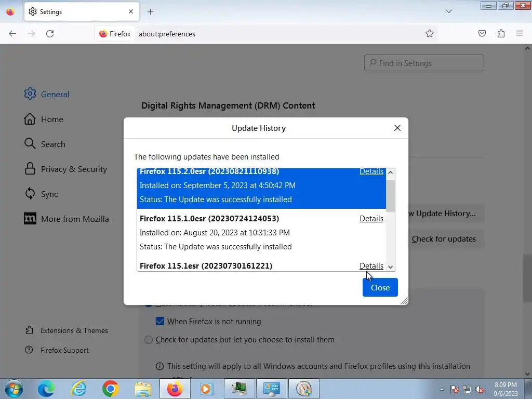Open the Extensions puzzle icon
Screen dimensions: 532x399
(501, 33)
